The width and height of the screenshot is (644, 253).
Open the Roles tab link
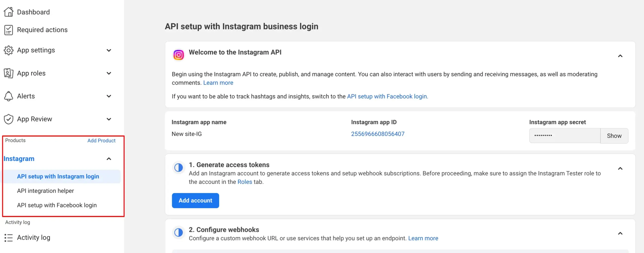click(x=245, y=182)
